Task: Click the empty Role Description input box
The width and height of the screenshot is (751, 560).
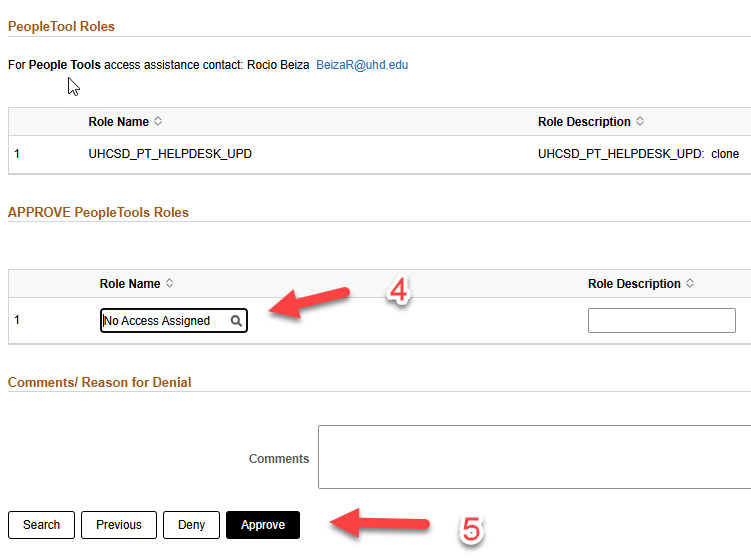Action: point(661,321)
